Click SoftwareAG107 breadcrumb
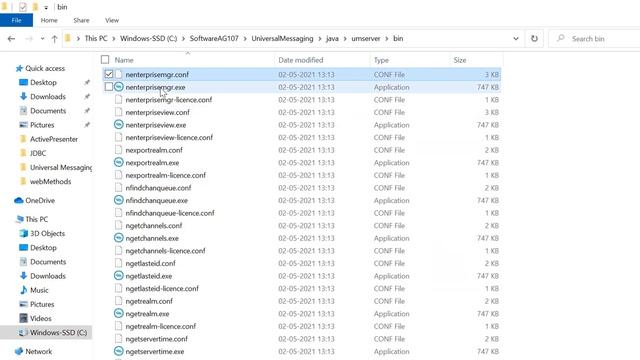 click(x=214, y=38)
